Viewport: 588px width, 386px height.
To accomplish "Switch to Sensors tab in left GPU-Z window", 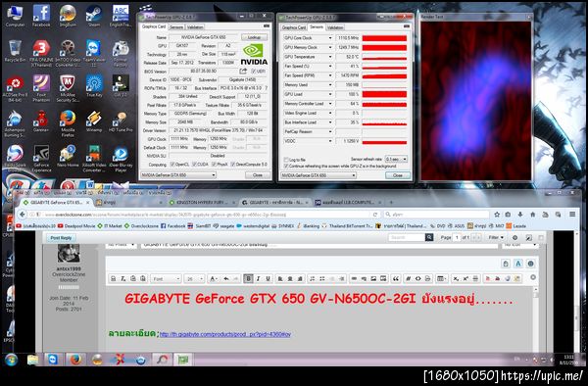I will 176,27.
